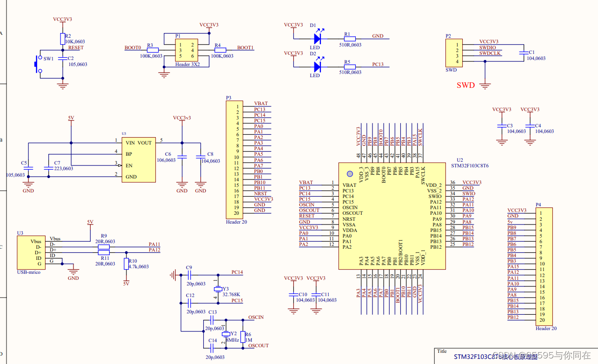Screen dimensions: 598x364
Task: Click resistor R5 connected to PC13
Action: pos(350,67)
